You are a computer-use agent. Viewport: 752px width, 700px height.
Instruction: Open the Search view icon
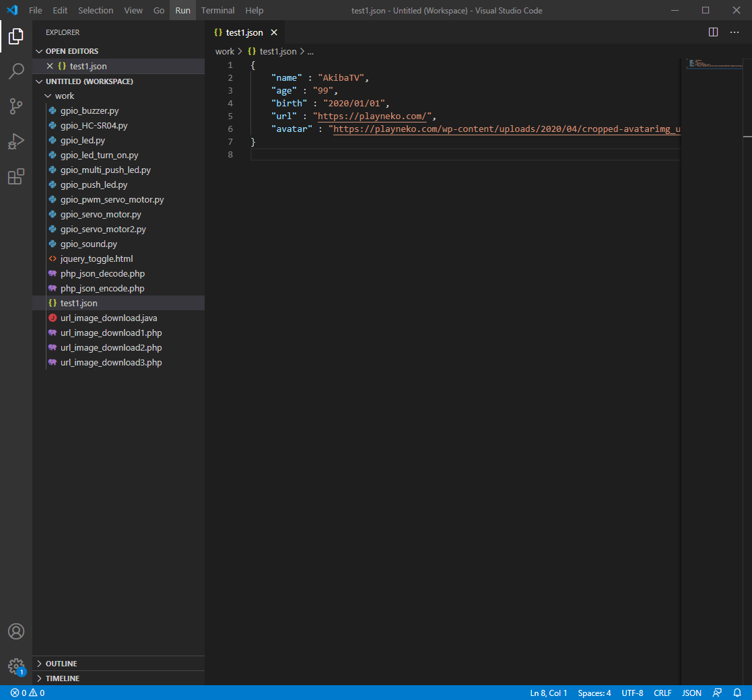pos(16,71)
